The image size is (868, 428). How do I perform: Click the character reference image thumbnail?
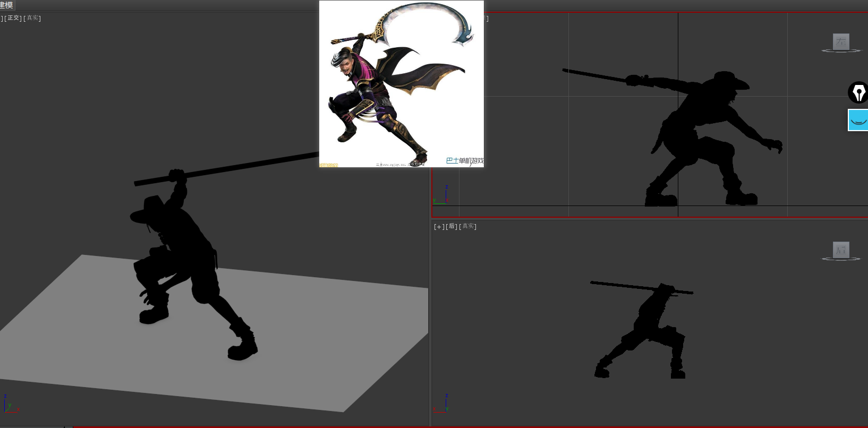(401, 83)
